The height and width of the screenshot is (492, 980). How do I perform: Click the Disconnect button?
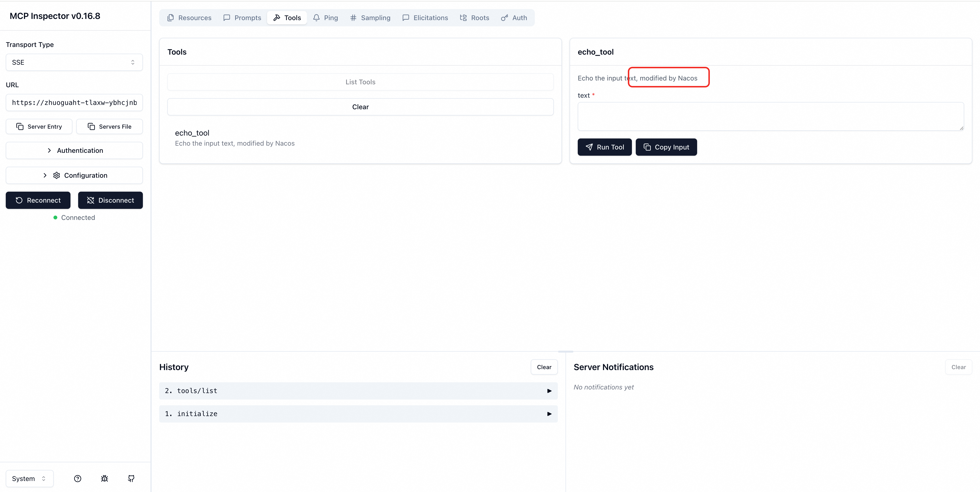pyautogui.click(x=110, y=200)
